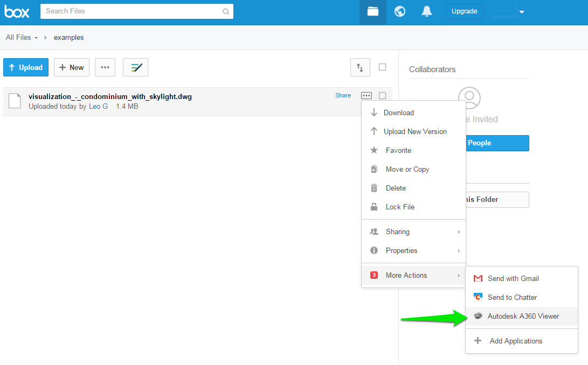588x365 pixels.
Task: Click the info icon beside Properties
Action: point(374,250)
